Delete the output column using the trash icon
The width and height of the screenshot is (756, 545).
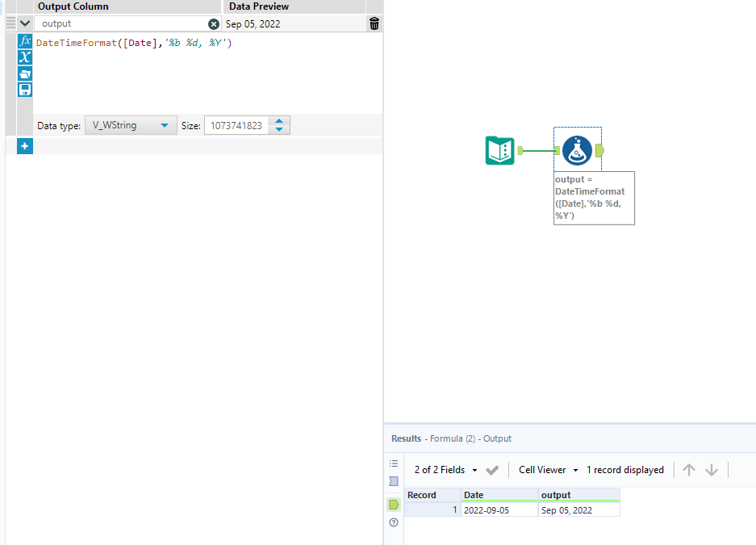click(373, 23)
